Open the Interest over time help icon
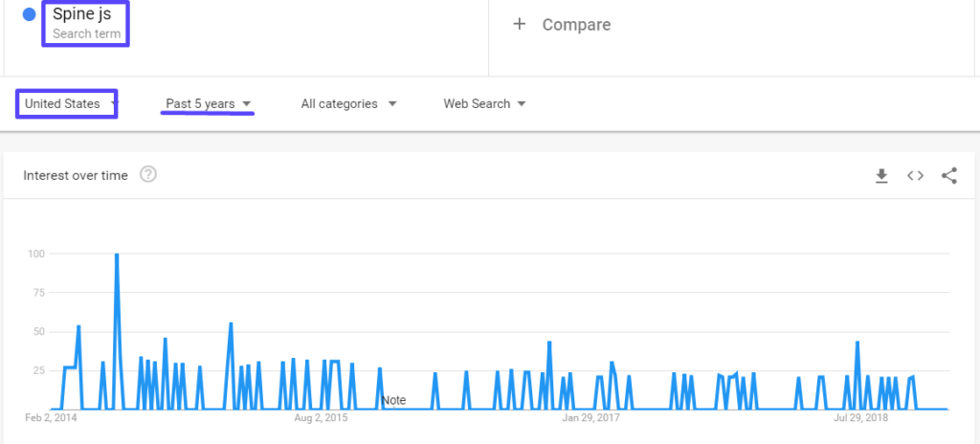Screen dimensions: 980x444 point(148,175)
